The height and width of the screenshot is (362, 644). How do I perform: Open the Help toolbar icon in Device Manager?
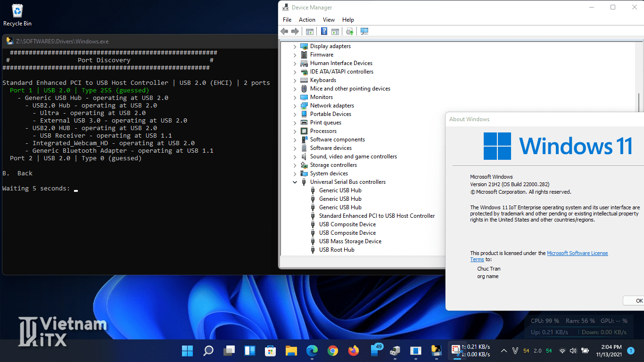(x=324, y=31)
